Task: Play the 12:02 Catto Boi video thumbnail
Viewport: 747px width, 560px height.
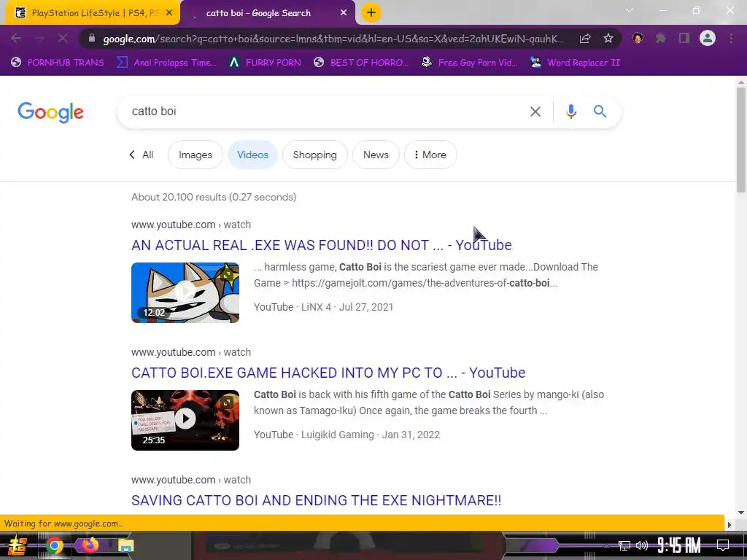Action: (x=185, y=292)
